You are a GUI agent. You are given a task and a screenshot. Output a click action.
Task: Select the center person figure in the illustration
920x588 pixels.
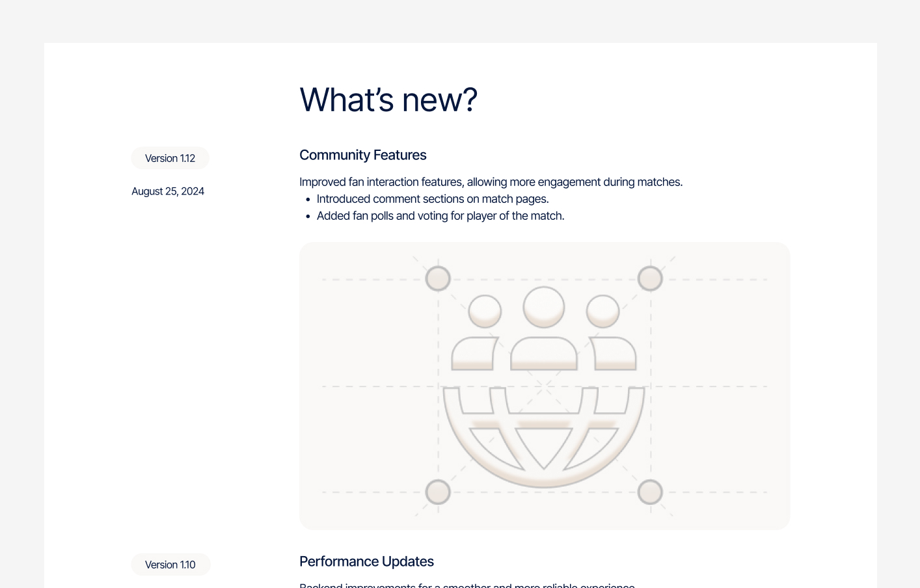point(544,332)
